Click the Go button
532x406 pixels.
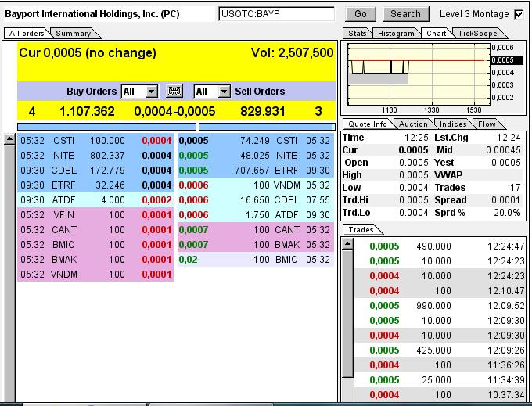(361, 14)
